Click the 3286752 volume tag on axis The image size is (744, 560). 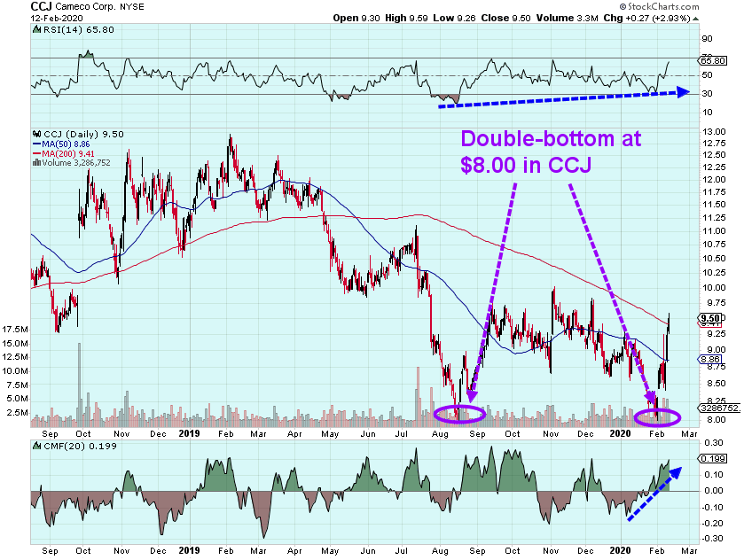719,408
